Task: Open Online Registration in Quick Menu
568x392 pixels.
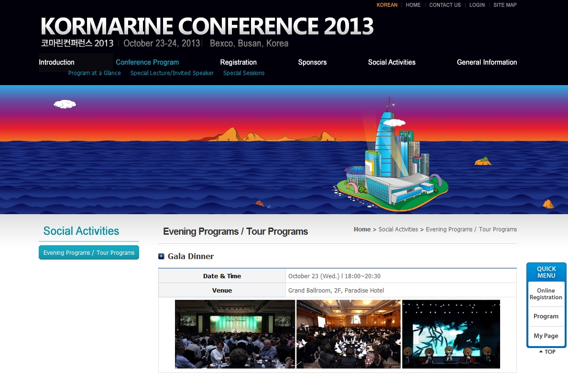Action: 546,294
